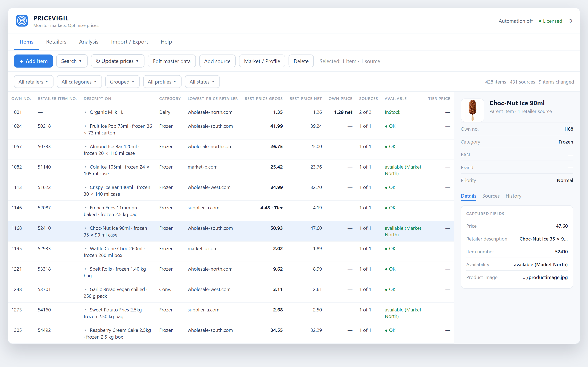Image resolution: width=588 pixels, height=367 pixels.
Task: Click the Choc-Nut Ice product thumbnail
Action: 472,110
